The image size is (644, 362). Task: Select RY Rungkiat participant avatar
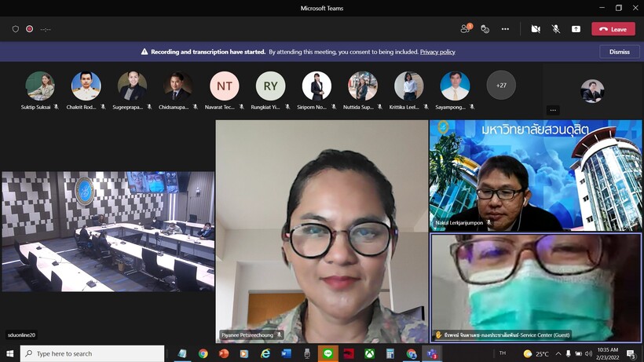[x=270, y=86]
